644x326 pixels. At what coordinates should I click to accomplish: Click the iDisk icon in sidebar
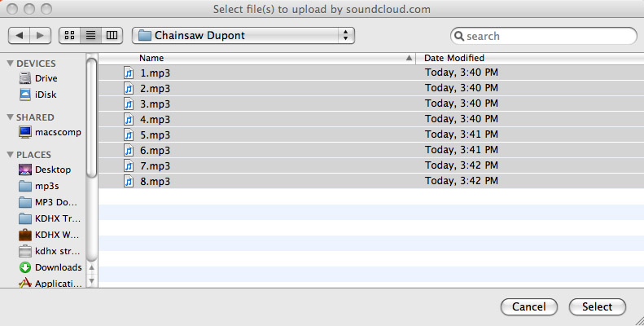tap(25, 95)
